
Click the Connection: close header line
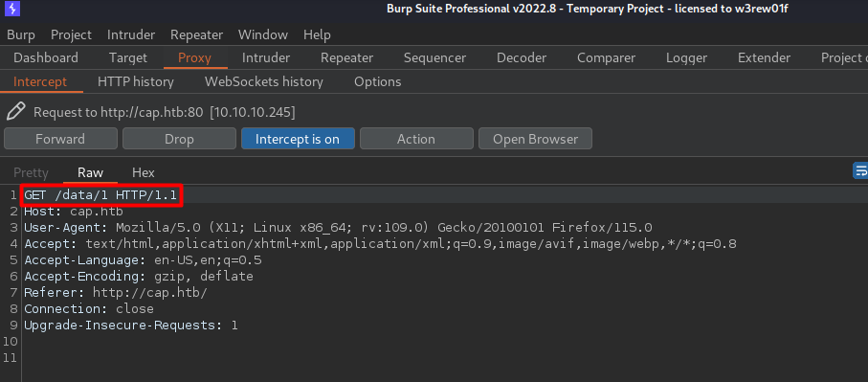click(89, 308)
